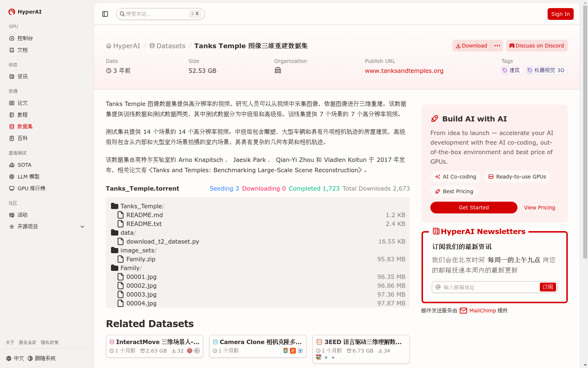Click 00003.jpg file name
Screen dimensions: 588x368
tap(141, 294)
